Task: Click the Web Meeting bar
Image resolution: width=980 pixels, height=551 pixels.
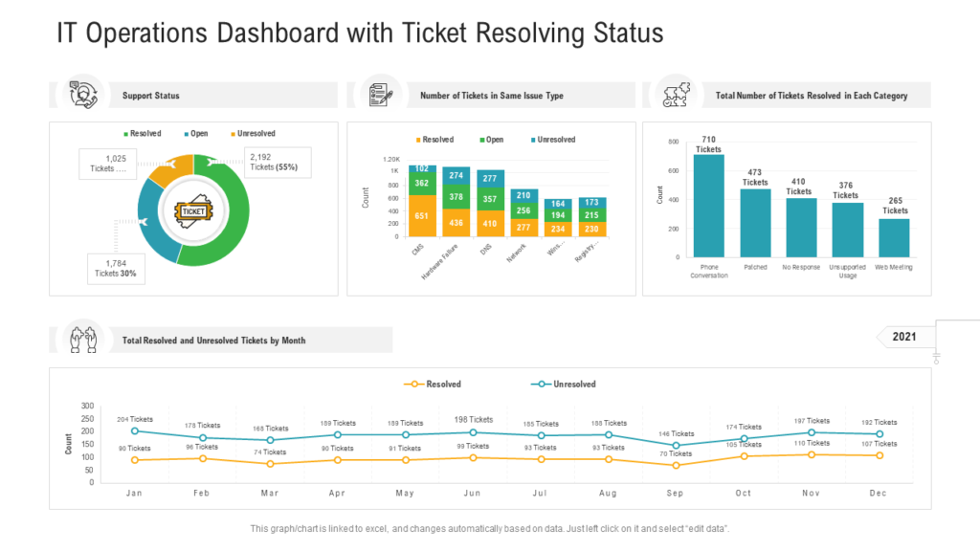Action: pos(894,238)
